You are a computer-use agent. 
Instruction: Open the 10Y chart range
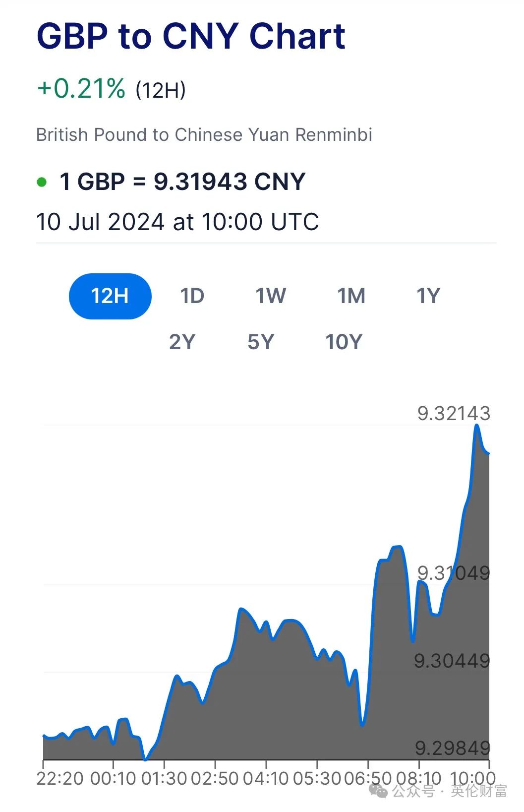click(x=344, y=342)
